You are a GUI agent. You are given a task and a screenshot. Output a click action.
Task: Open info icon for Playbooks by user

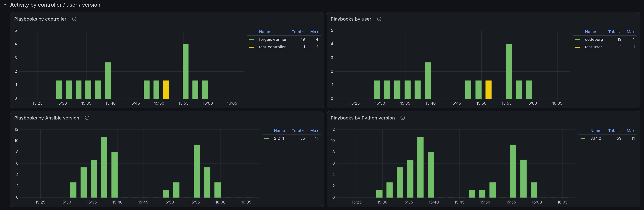point(379,19)
